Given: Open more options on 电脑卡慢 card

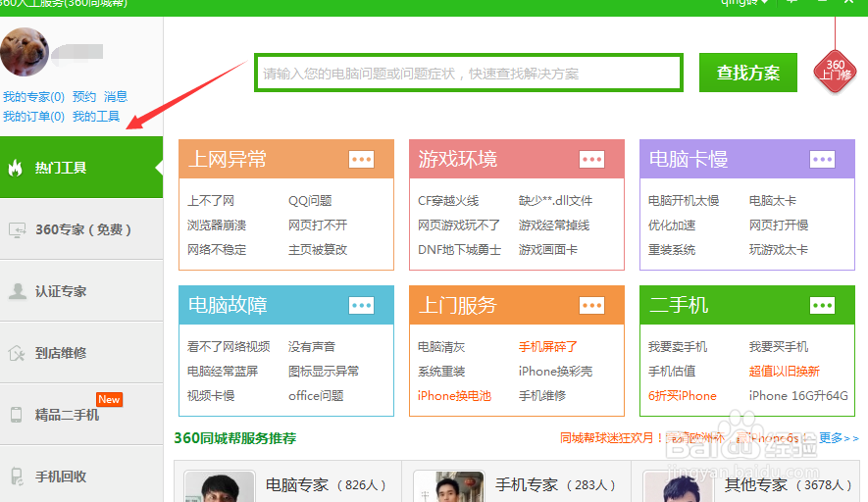Looking at the screenshot, I should pos(822,160).
